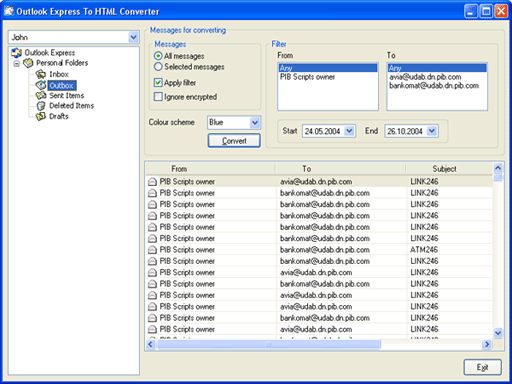The width and height of the screenshot is (512, 384).
Task: Open the Start date picker dropdown
Action: (x=349, y=131)
